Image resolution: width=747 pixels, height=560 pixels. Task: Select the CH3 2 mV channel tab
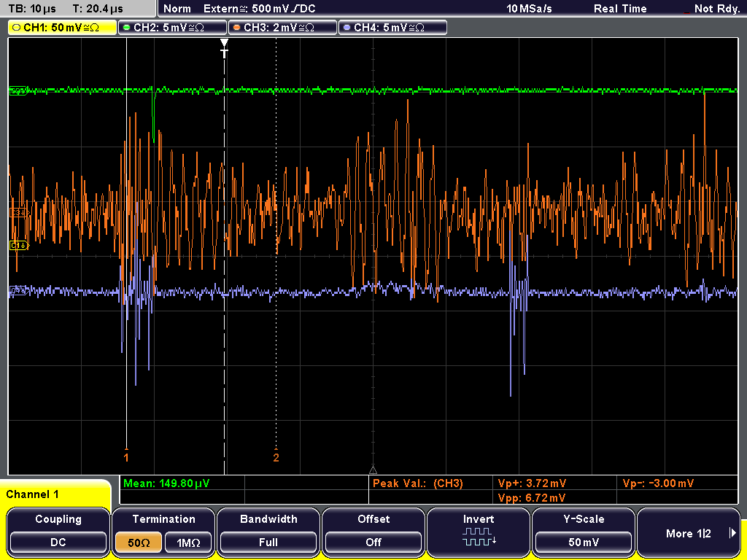282,28
